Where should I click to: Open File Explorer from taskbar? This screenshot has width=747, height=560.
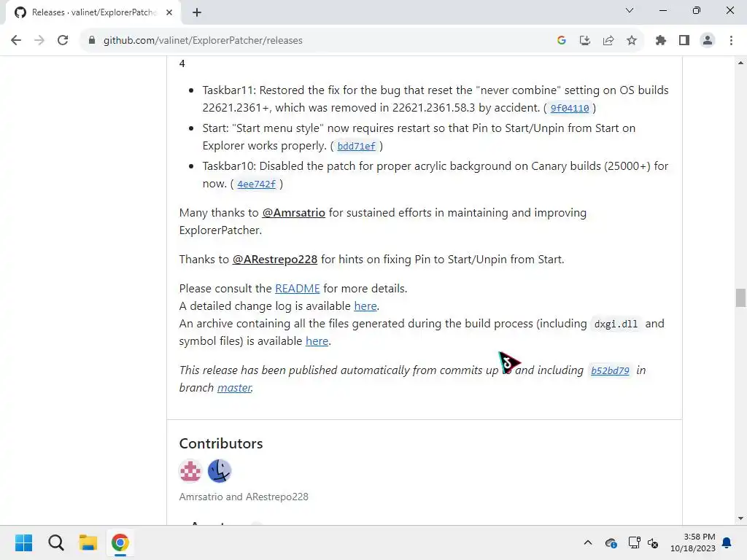coord(88,542)
